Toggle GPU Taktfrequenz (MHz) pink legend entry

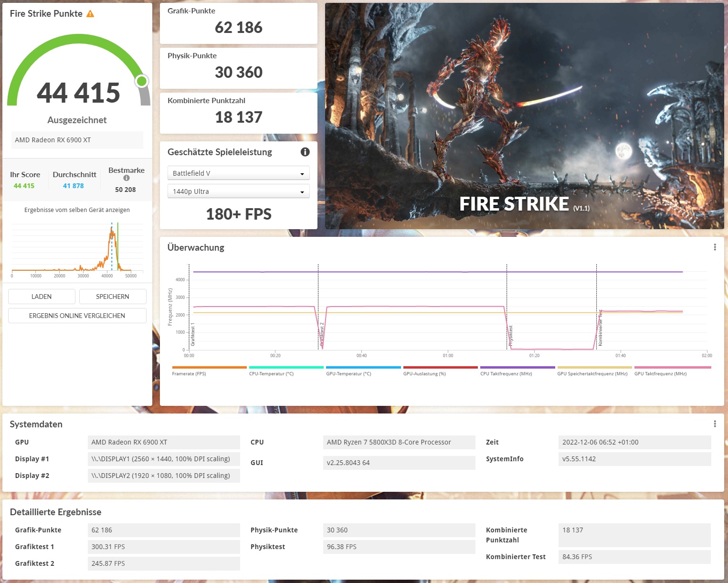pos(672,371)
